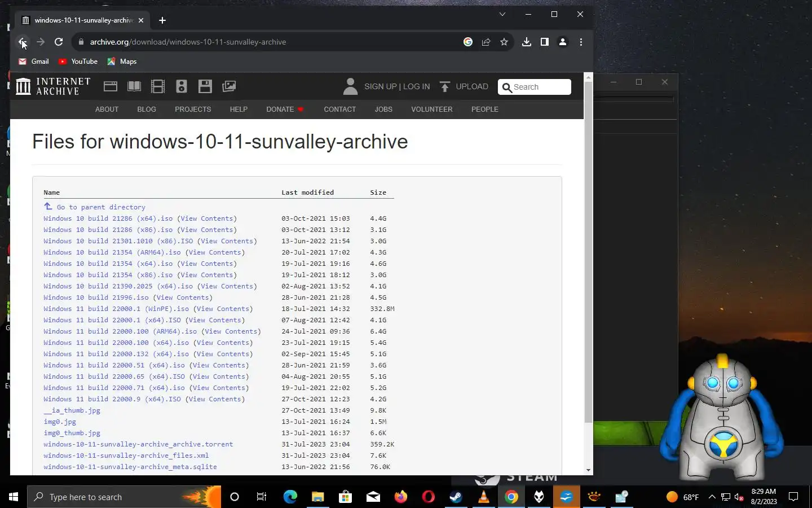Focus the Internet Archive Search field
This screenshot has width=812, height=508.
pos(535,87)
